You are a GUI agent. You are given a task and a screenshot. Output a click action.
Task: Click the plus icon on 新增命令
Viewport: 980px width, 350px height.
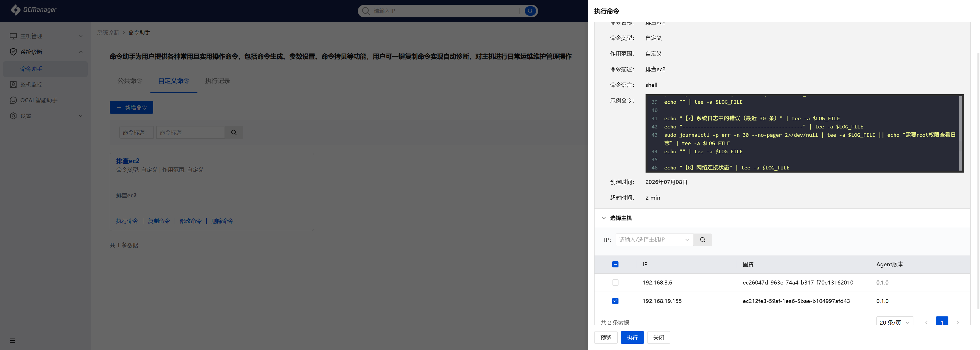[119, 107]
